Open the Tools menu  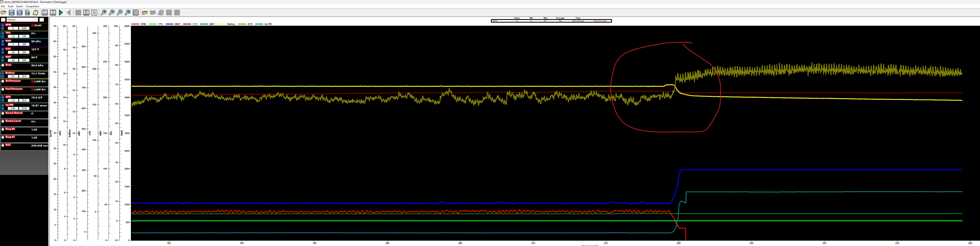coord(11,6)
